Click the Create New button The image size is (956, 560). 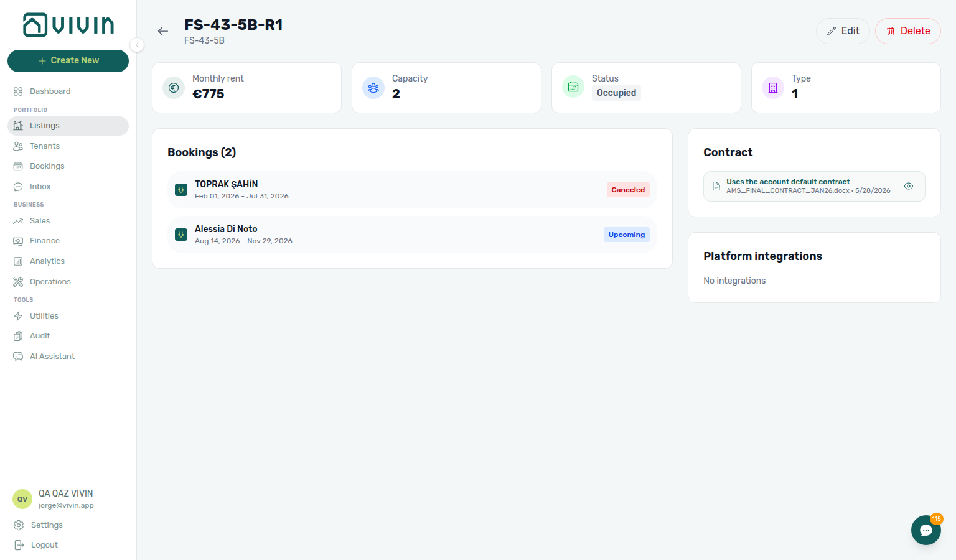click(68, 61)
